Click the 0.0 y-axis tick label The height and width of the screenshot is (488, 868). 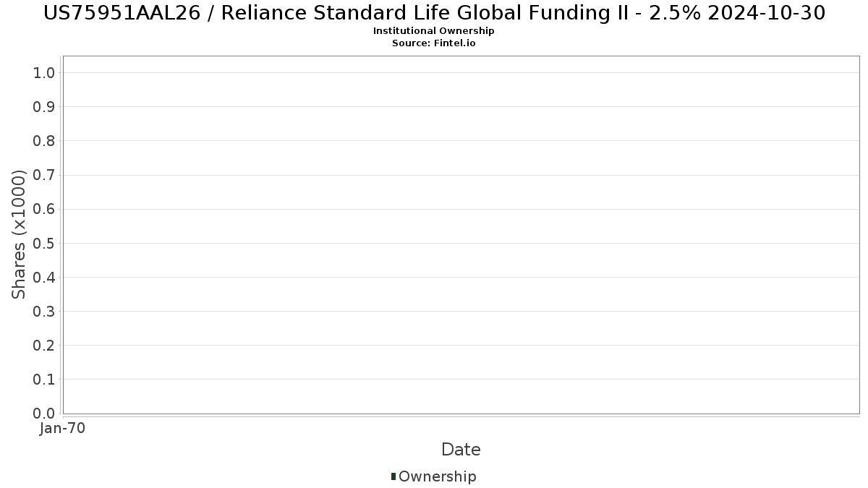click(44, 413)
